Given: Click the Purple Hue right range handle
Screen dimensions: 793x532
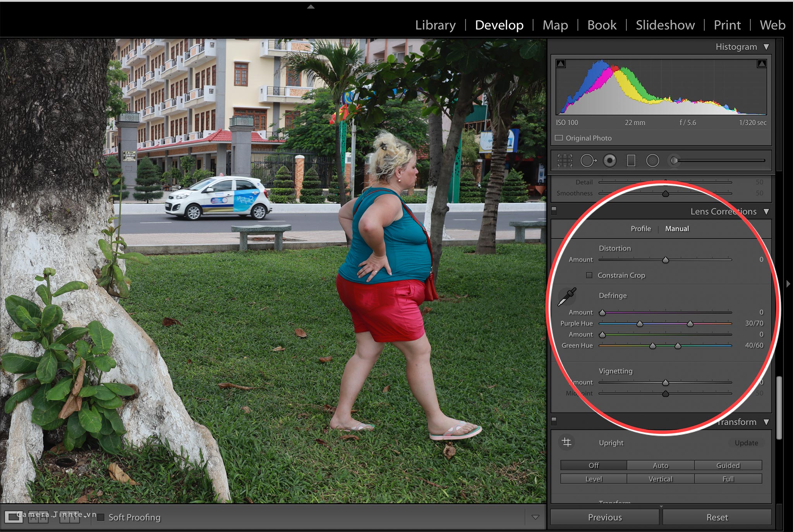Looking at the screenshot, I should pos(690,324).
